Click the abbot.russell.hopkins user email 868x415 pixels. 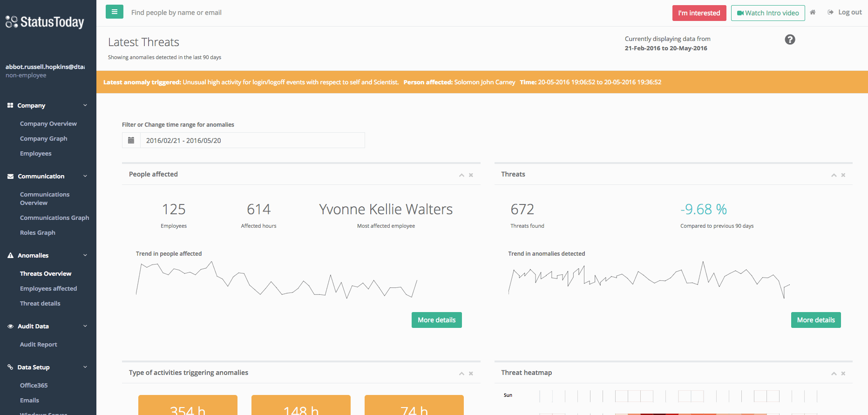pos(45,67)
